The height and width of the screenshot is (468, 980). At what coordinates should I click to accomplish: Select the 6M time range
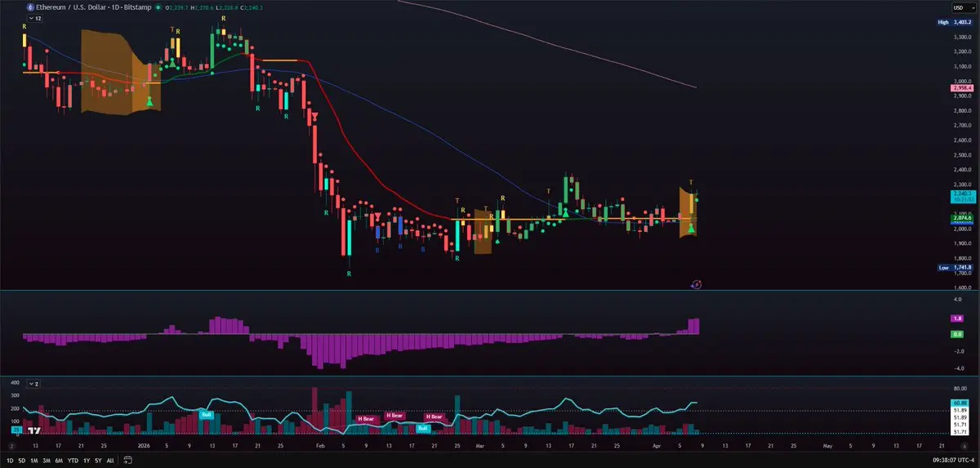[60, 461]
